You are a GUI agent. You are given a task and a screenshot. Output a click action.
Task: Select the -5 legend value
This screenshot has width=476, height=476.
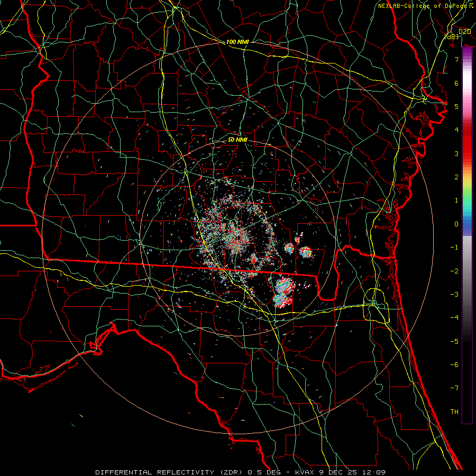(x=454, y=342)
